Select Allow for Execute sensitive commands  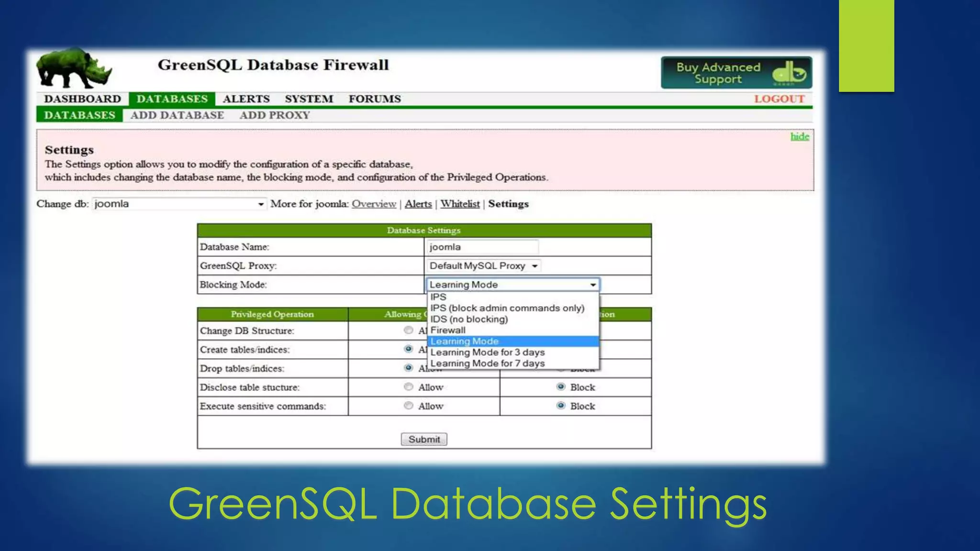click(408, 406)
